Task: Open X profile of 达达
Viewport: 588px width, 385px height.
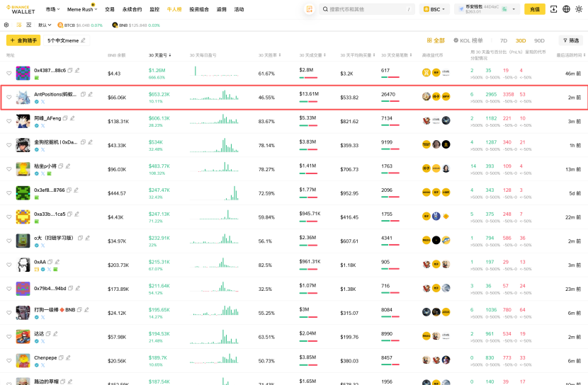Action: tap(43, 341)
